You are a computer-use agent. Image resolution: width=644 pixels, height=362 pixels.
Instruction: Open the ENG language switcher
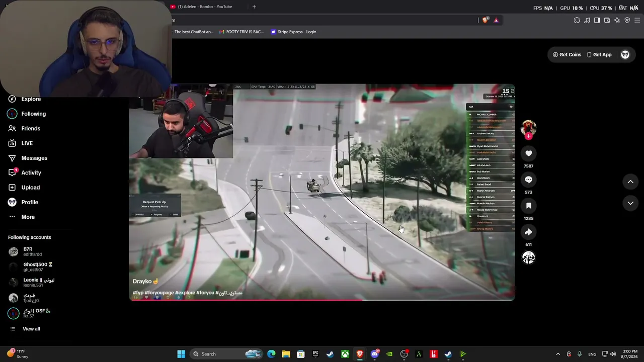point(592,354)
